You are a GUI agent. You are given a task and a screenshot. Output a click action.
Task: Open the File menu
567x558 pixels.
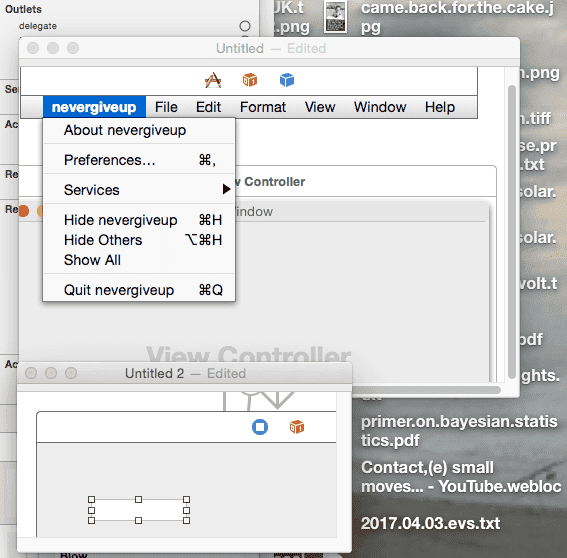tap(166, 107)
